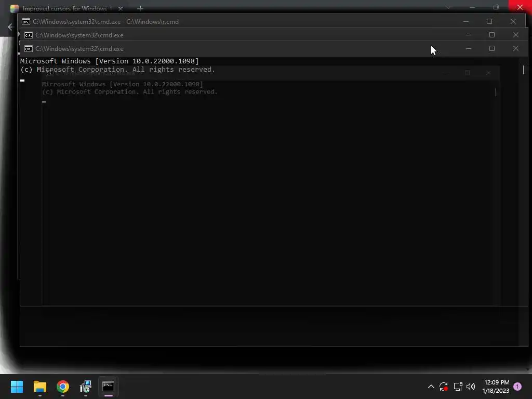Open the sync status tray icon

(444, 387)
